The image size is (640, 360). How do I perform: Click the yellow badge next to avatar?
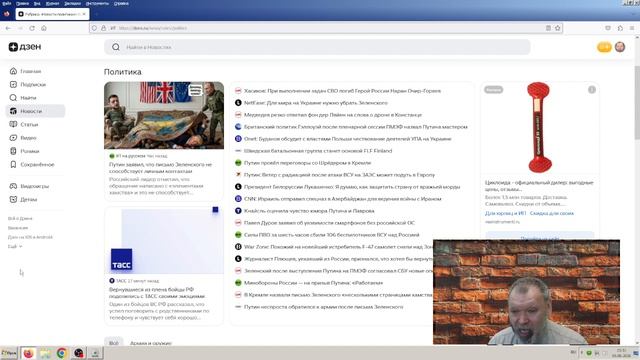(604, 47)
